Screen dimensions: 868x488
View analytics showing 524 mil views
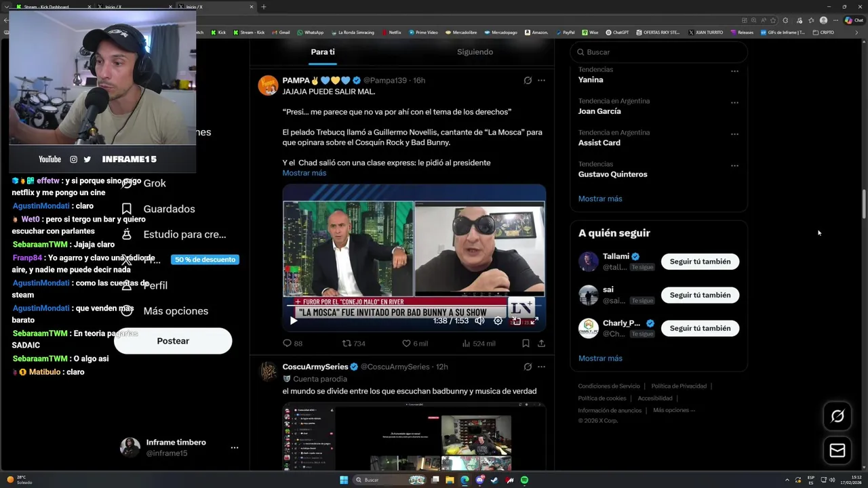tap(479, 344)
